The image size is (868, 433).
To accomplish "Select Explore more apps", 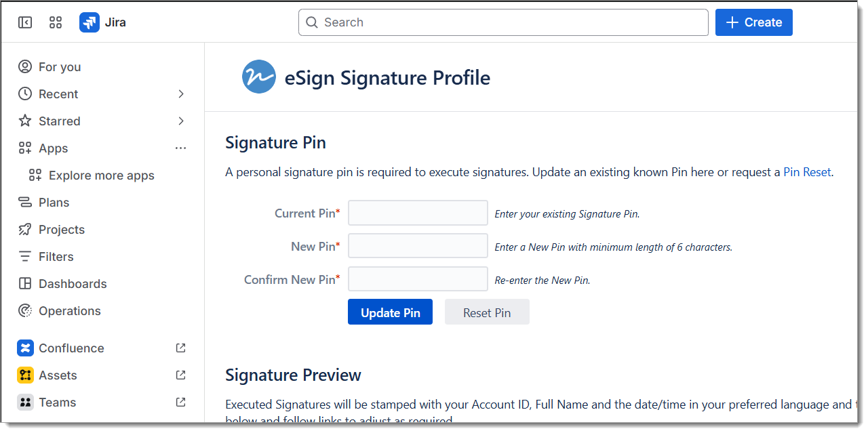I will pyautogui.click(x=101, y=176).
